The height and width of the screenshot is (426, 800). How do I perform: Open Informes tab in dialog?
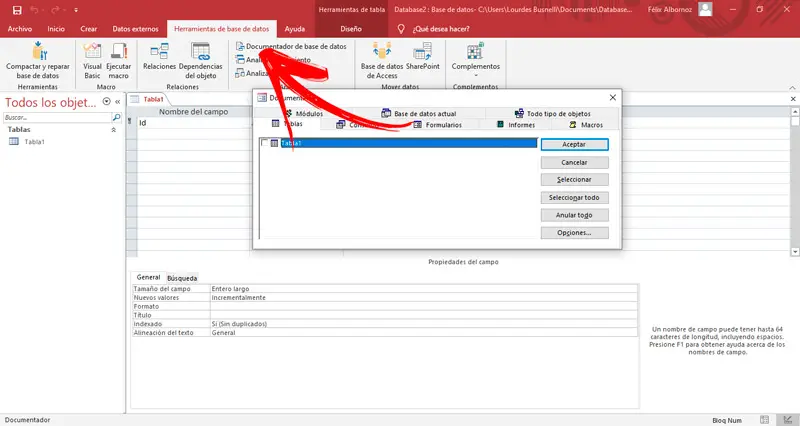tap(516, 124)
